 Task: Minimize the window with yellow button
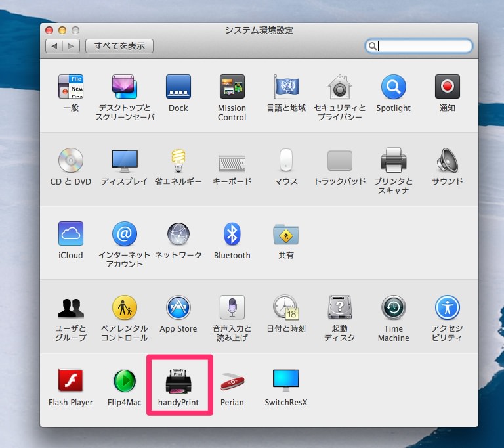[62, 30]
